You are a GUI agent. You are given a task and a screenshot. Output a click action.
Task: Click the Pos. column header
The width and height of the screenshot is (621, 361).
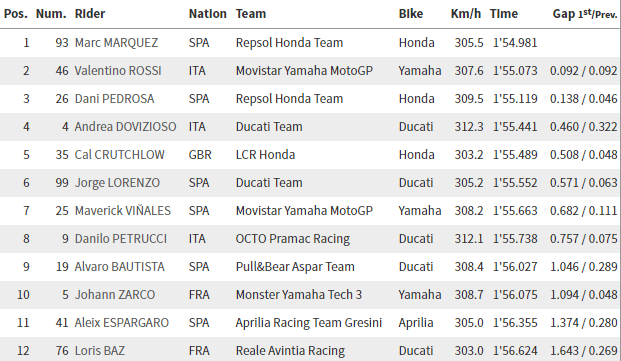pos(16,14)
